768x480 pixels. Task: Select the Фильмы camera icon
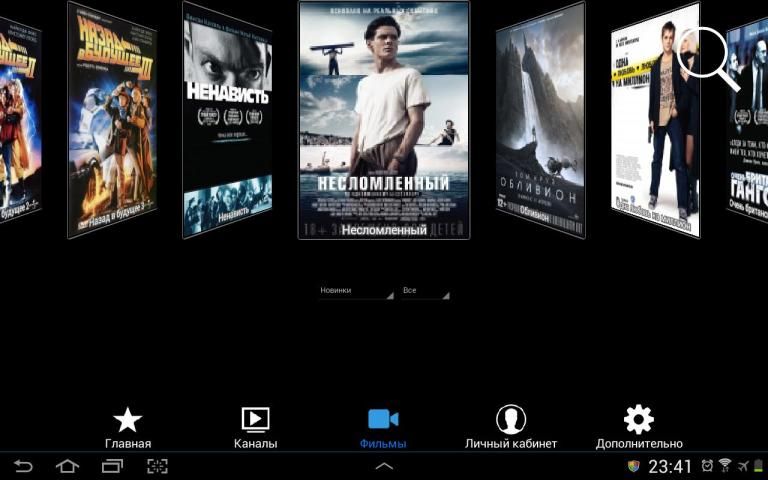click(x=383, y=419)
